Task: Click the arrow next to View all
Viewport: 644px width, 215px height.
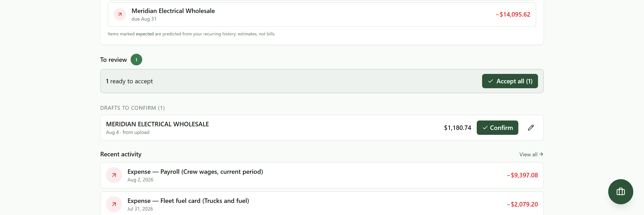Action: pos(541,154)
